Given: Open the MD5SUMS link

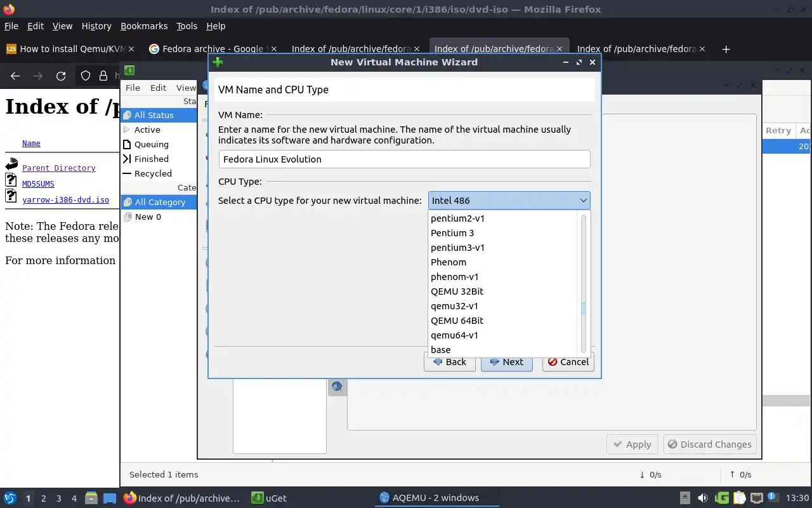Looking at the screenshot, I should click(x=38, y=184).
